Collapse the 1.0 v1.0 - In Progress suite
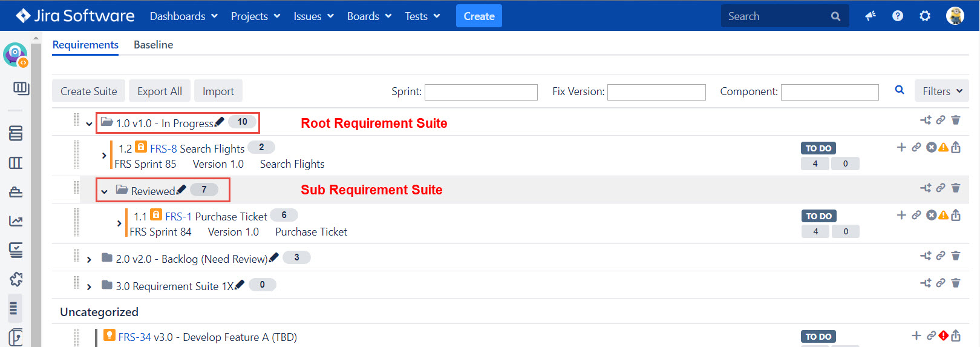This screenshot has height=347, width=980. coord(89,124)
